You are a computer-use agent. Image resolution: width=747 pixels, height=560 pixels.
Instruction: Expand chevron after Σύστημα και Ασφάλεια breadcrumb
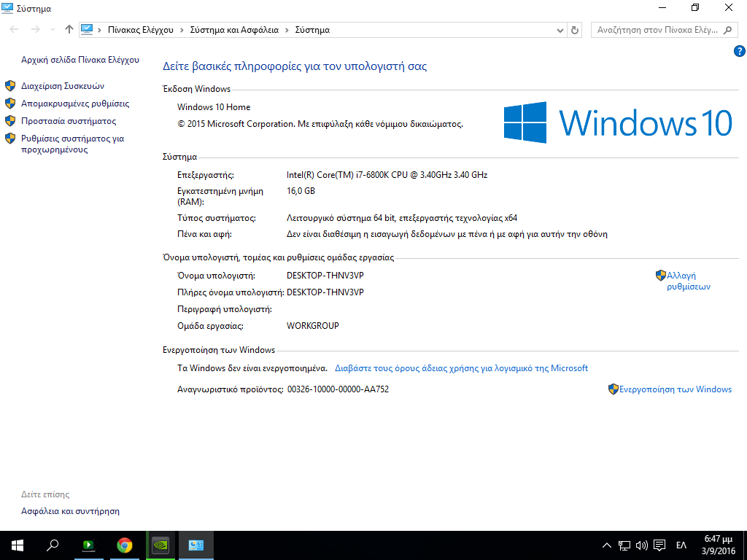point(287,30)
